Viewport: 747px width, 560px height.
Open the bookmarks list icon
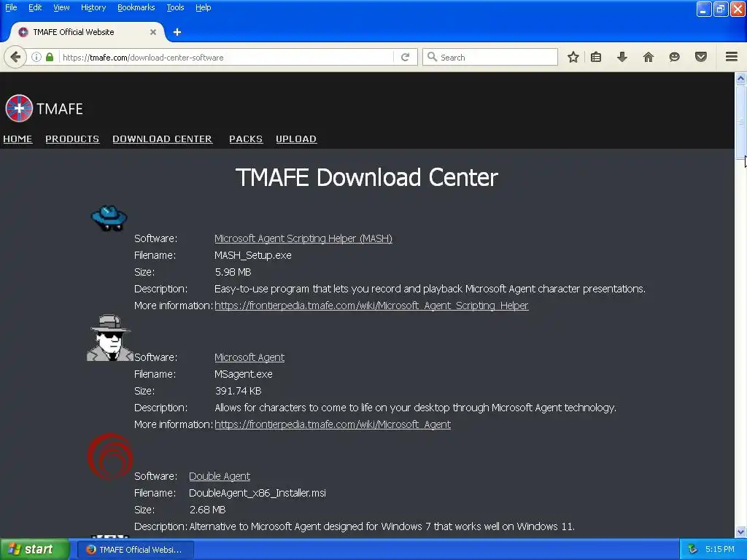pyautogui.click(x=596, y=57)
